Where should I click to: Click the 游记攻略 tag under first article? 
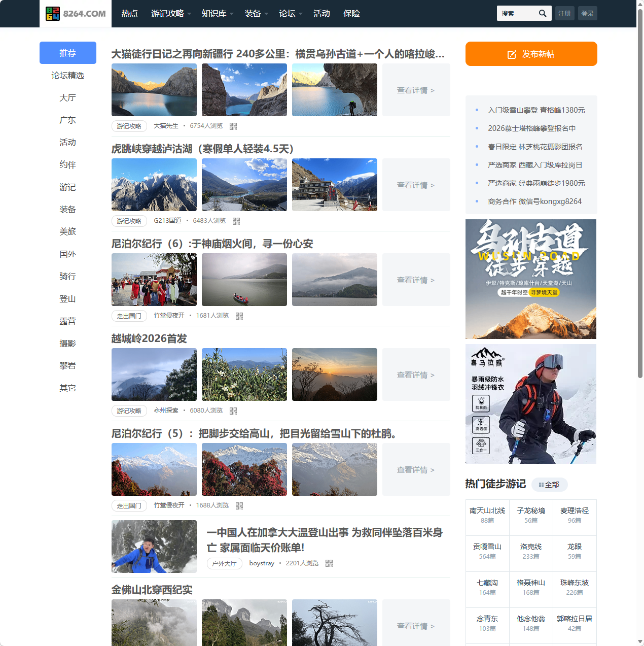coord(129,126)
